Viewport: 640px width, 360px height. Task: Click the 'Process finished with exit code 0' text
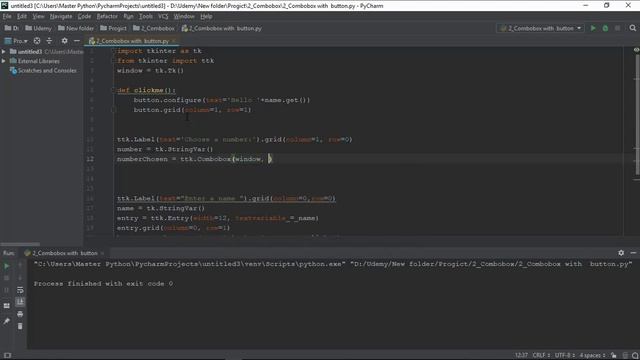(x=103, y=284)
